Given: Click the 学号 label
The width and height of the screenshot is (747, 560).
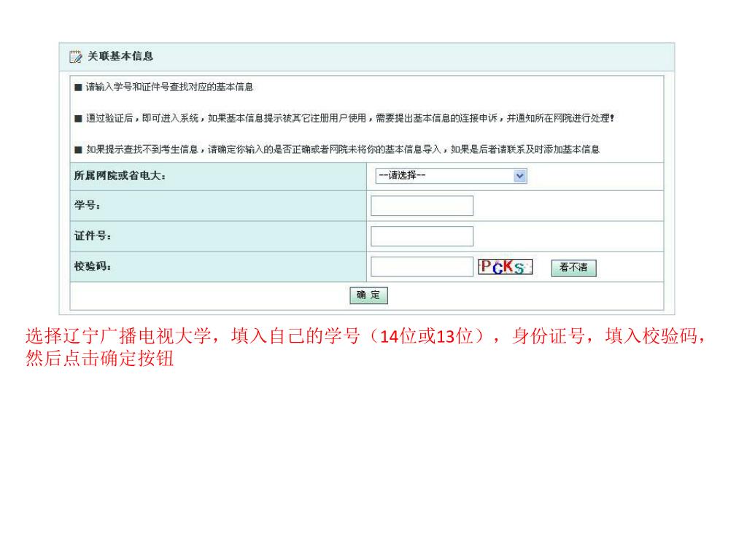Looking at the screenshot, I should click(x=88, y=205).
